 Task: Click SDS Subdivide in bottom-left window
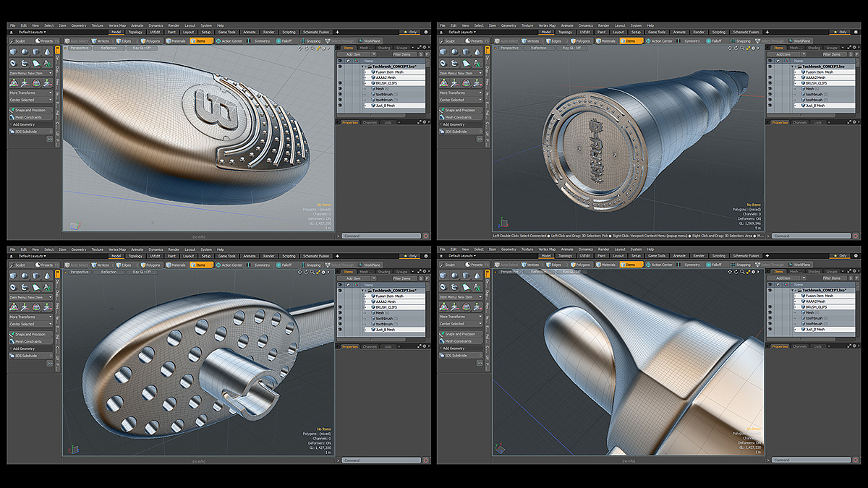tap(30, 356)
